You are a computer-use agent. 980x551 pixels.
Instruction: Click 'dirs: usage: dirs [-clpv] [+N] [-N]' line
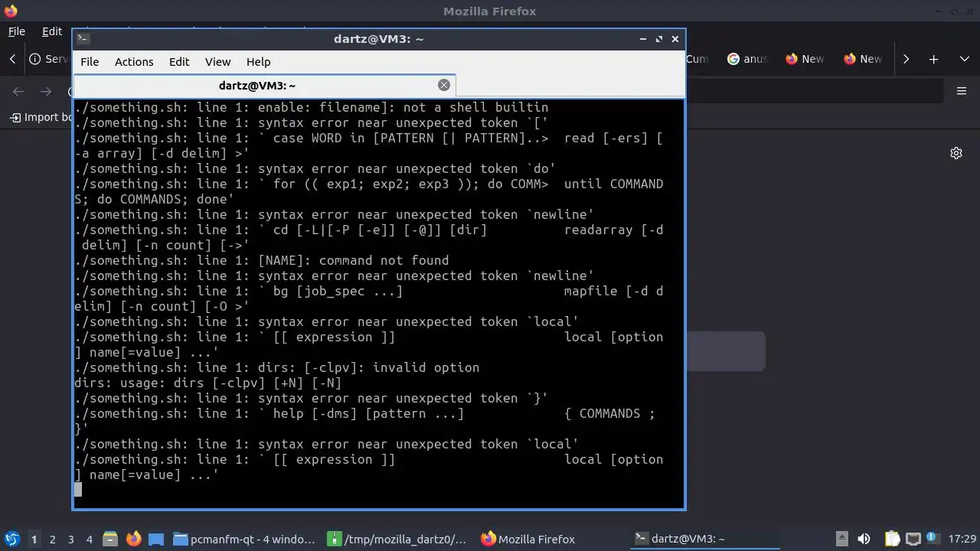pyautogui.click(x=208, y=383)
